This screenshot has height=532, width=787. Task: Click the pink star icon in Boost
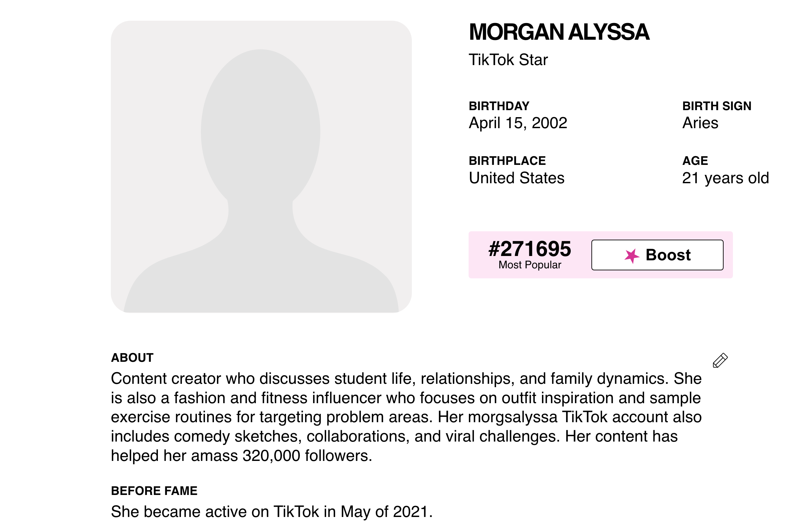pos(631,256)
